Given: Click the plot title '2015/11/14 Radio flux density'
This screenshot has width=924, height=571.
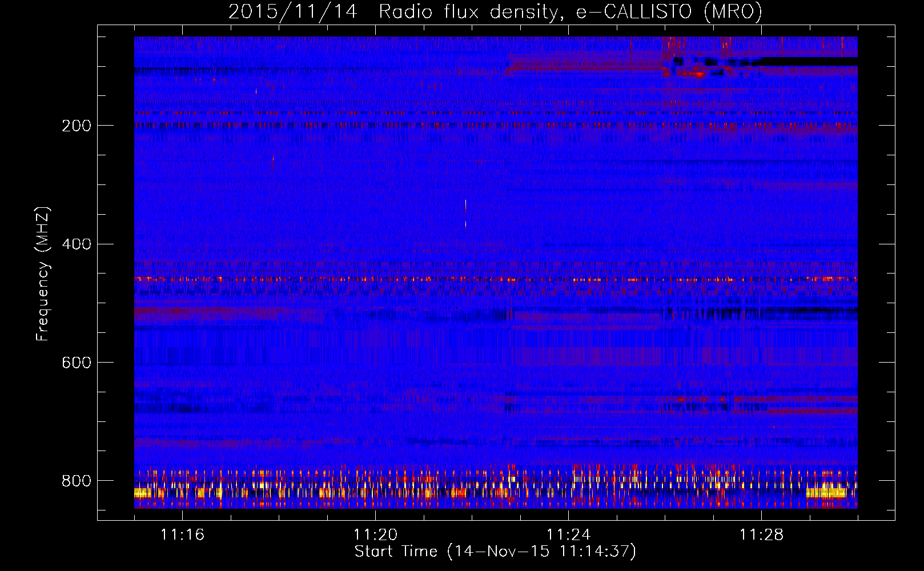Looking at the screenshot, I should pos(393,11).
